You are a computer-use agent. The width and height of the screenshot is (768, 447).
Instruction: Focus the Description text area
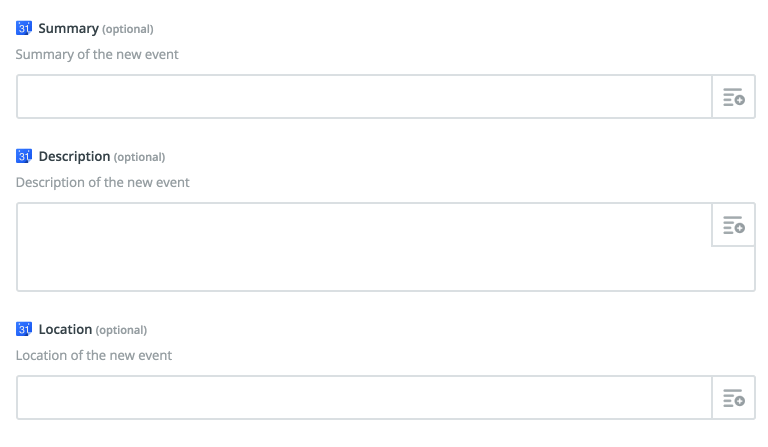pyautogui.click(x=364, y=247)
